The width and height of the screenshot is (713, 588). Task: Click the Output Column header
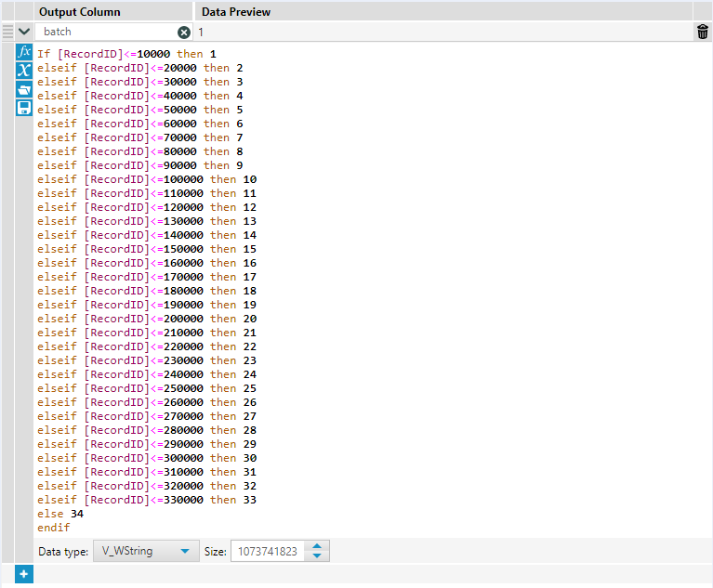pyautogui.click(x=80, y=12)
